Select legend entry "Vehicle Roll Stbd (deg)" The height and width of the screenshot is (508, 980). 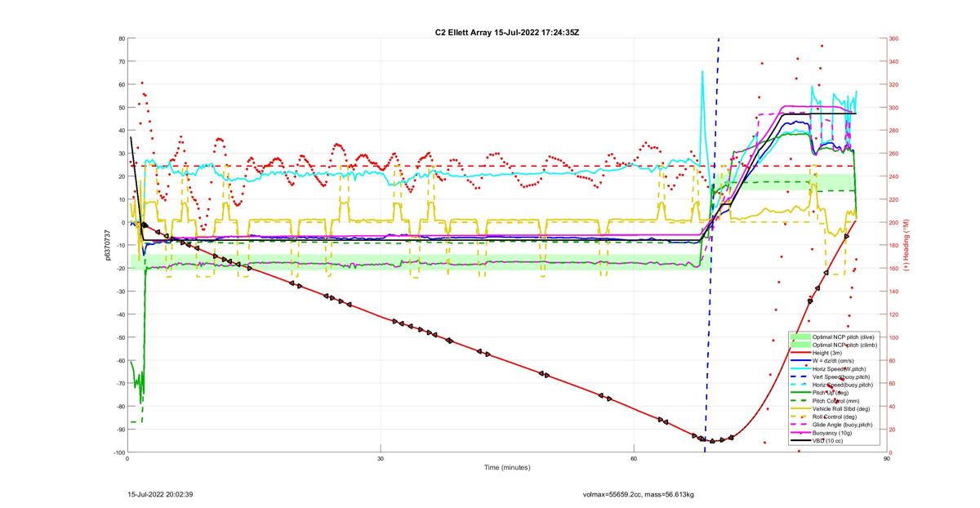pos(843,408)
